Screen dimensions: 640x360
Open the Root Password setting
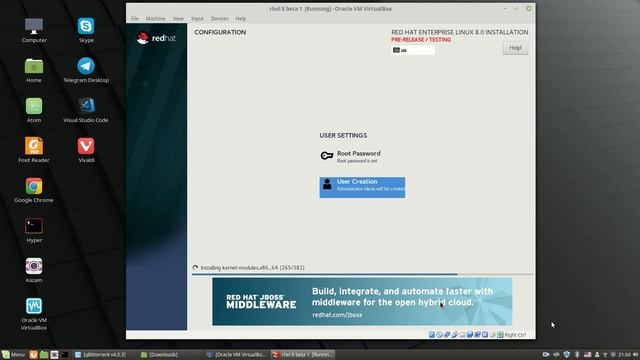coord(362,157)
